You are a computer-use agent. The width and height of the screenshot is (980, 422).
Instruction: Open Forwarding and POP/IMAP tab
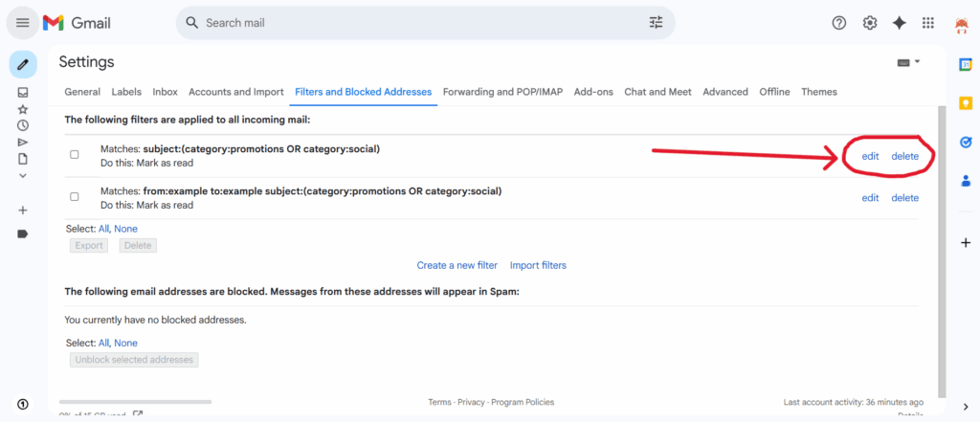[x=503, y=92]
